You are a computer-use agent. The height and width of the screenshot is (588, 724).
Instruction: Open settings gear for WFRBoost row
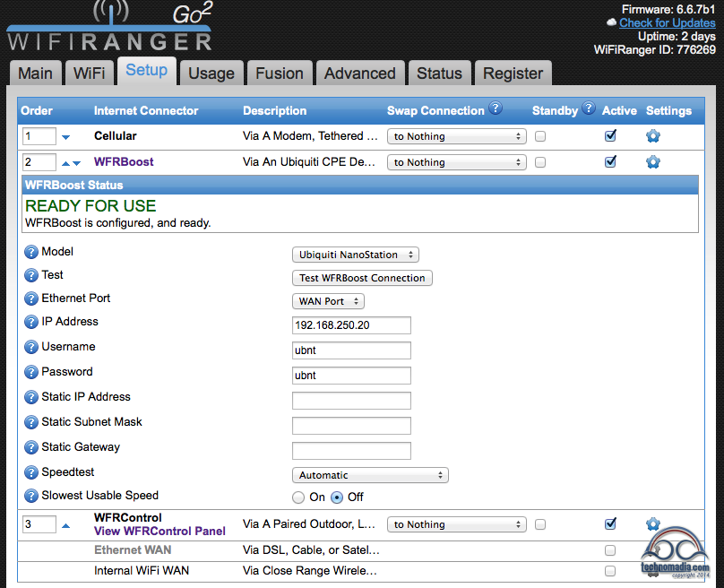click(x=652, y=162)
